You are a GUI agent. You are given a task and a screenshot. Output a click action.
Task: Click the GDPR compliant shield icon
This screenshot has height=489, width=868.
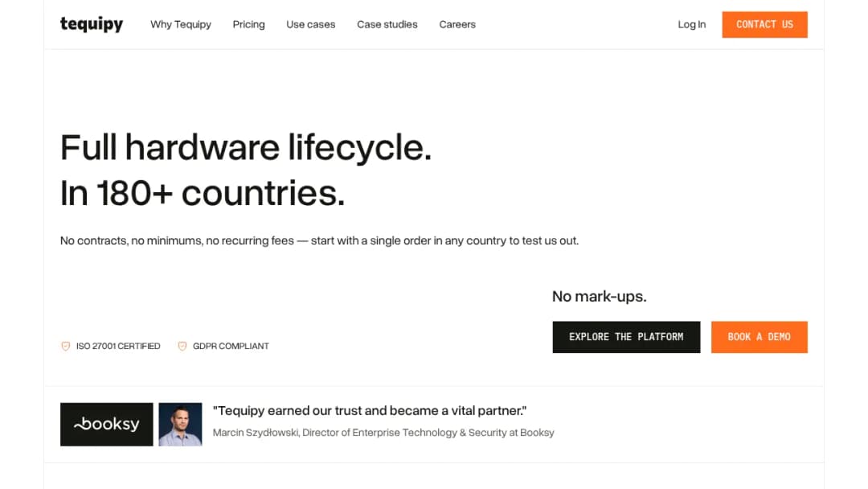click(x=182, y=346)
